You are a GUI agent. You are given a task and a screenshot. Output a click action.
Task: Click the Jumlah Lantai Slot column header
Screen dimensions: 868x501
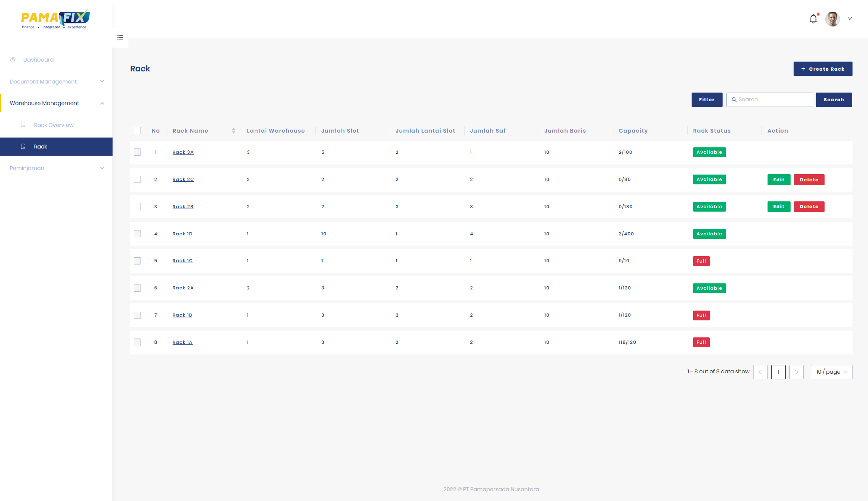coord(425,131)
